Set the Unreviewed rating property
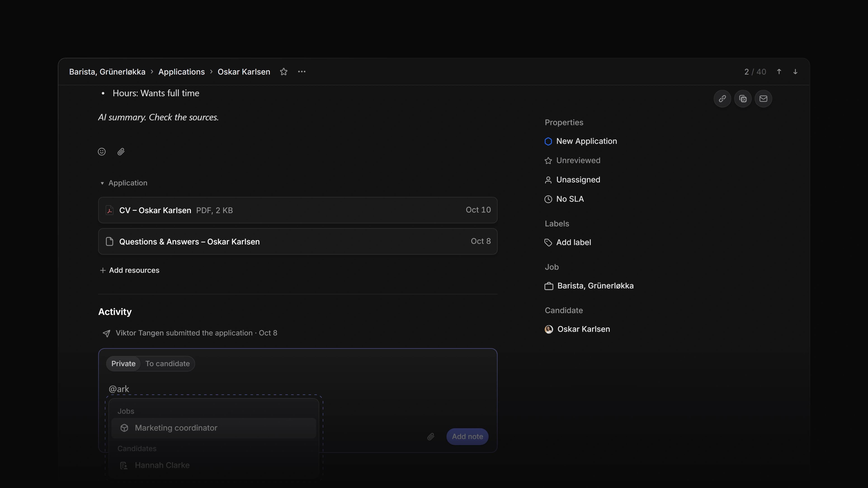868x488 pixels. click(x=573, y=160)
